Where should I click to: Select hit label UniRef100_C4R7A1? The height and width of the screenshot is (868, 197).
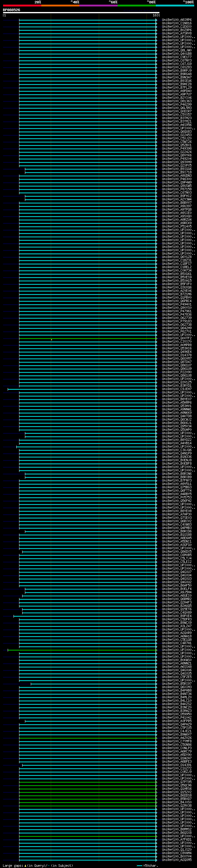click(x=177, y=643)
